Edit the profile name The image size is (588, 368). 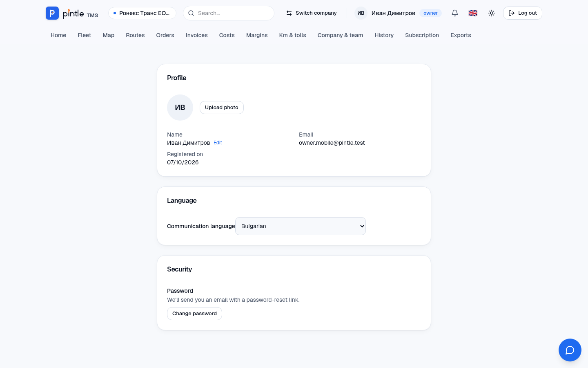coord(218,143)
